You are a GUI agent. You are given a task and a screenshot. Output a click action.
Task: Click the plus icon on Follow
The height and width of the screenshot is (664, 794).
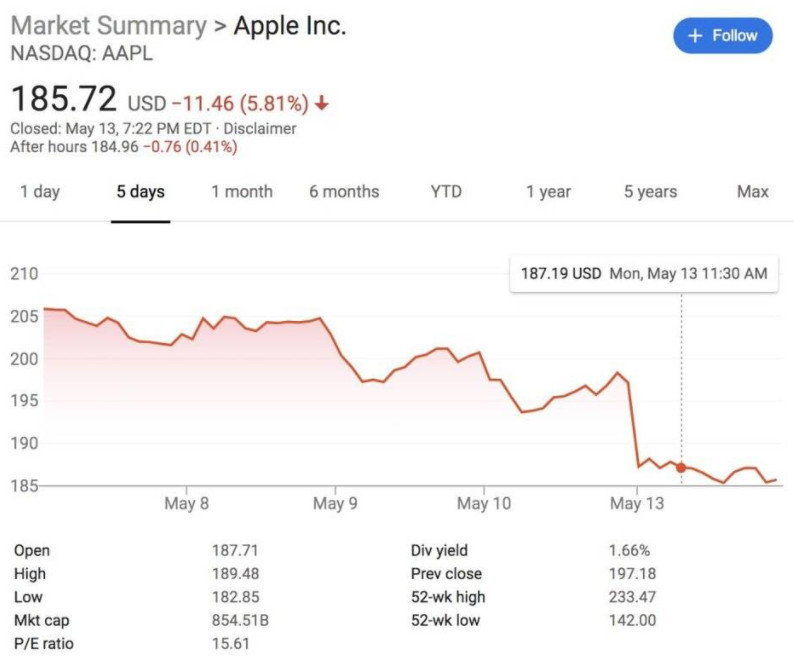click(x=695, y=36)
